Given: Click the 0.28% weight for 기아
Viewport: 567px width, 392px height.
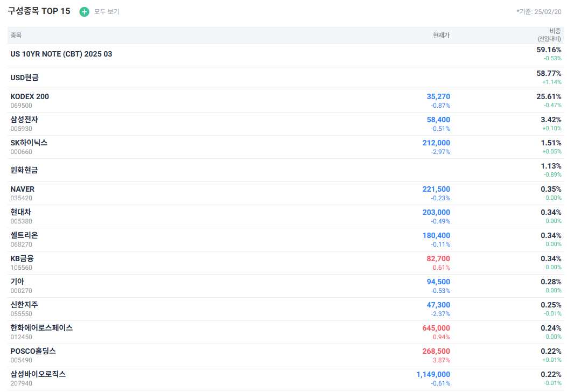Looking at the screenshot, I should click(x=551, y=282).
